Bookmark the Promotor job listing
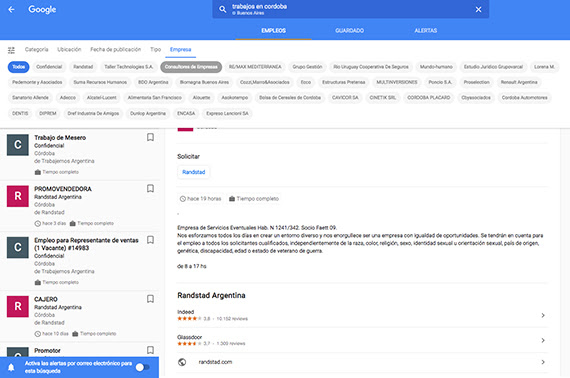570x378 pixels. pyautogui.click(x=150, y=350)
